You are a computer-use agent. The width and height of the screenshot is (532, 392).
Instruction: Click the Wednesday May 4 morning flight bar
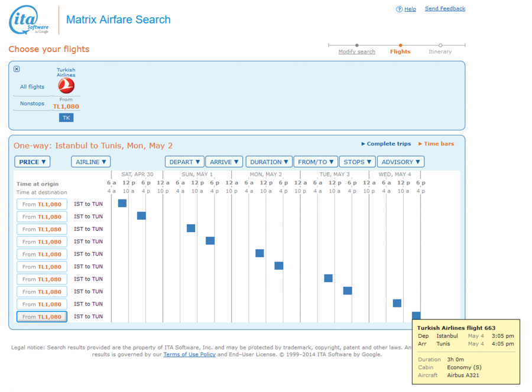pyautogui.click(x=397, y=303)
